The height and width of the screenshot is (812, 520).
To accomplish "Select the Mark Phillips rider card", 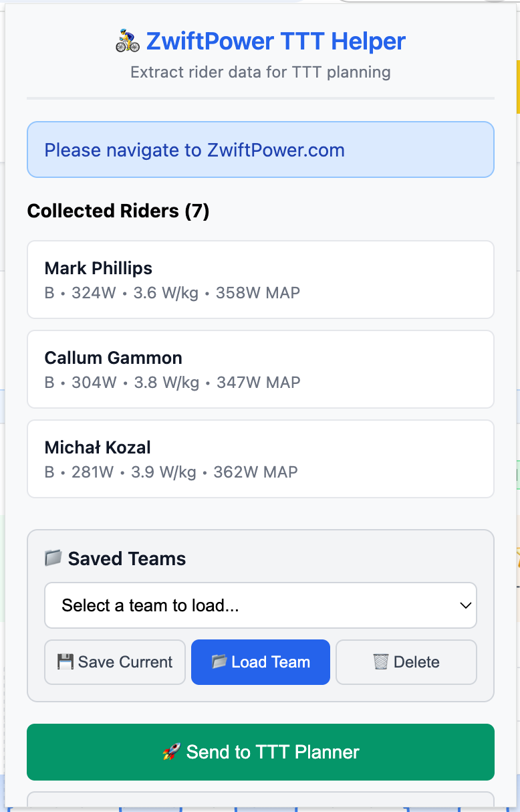I will pyautogui.click(x=260, y=280).
